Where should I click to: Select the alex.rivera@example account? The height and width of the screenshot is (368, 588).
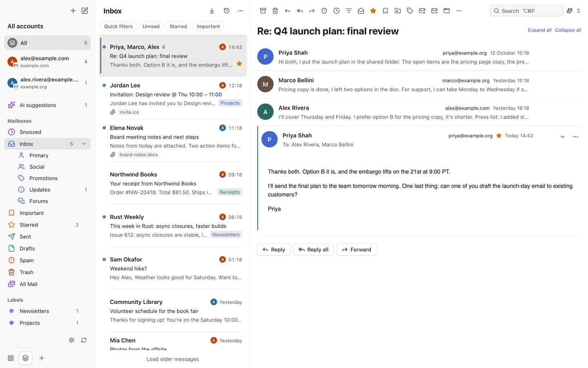click(x=47, y=83)
